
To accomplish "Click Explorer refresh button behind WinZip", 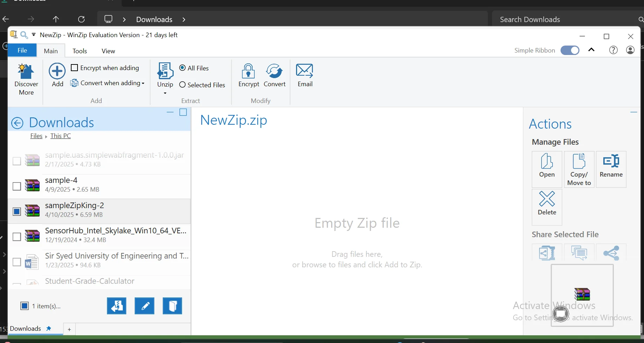I will (81, 19).
